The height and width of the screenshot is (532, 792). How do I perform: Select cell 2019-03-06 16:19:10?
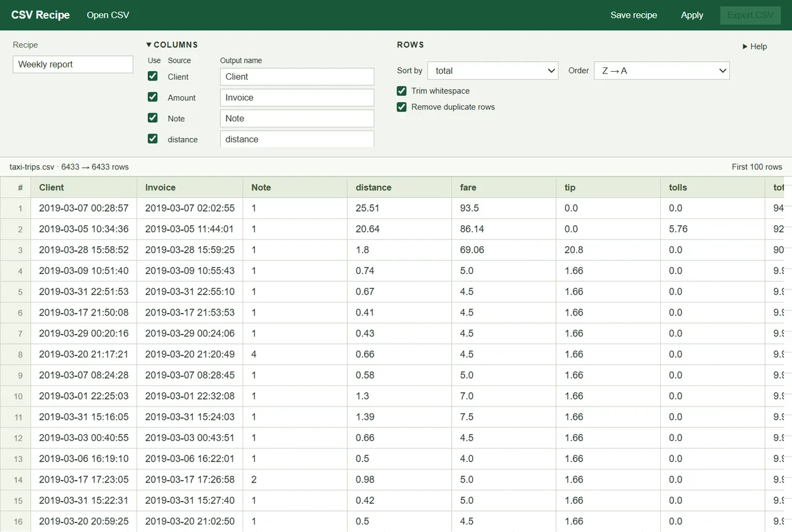coord(84,458)
